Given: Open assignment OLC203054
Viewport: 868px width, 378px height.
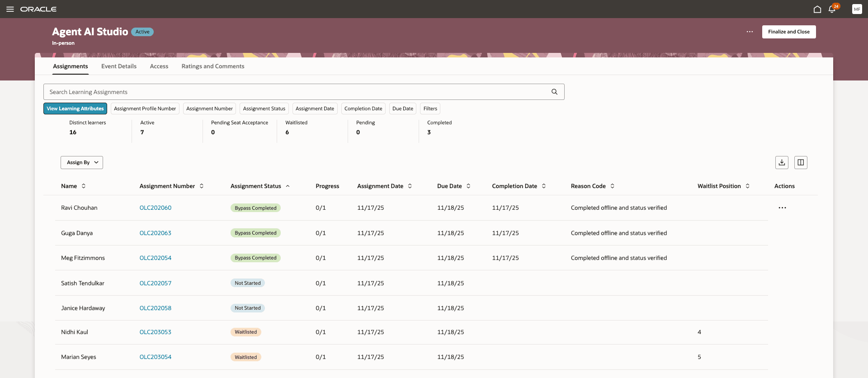Looking at the screenshot, I should [156, 357].
